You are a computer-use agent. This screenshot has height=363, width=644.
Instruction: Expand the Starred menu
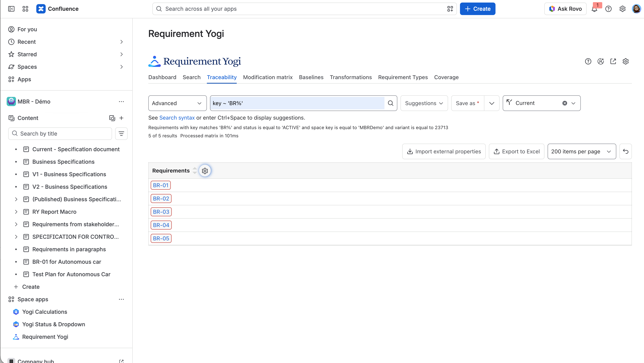(122, 54)
